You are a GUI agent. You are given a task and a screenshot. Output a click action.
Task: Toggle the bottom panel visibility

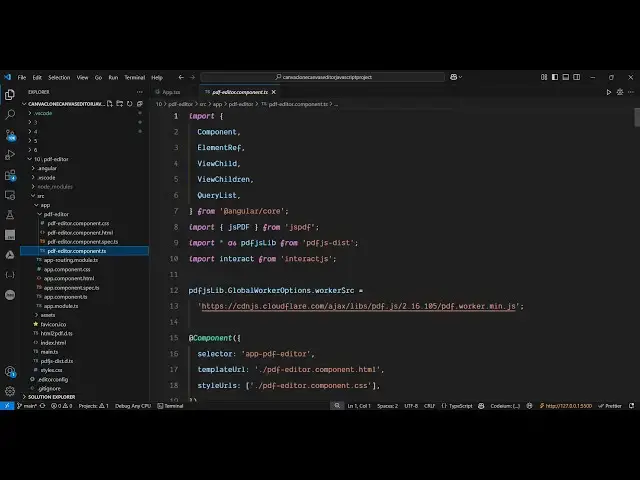click(x=566, y=77)
